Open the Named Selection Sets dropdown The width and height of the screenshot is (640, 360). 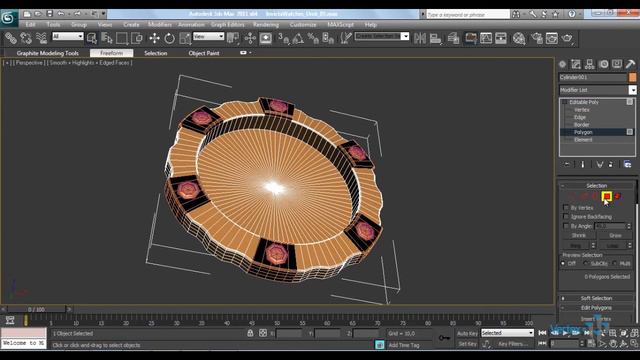pos(382,36)
